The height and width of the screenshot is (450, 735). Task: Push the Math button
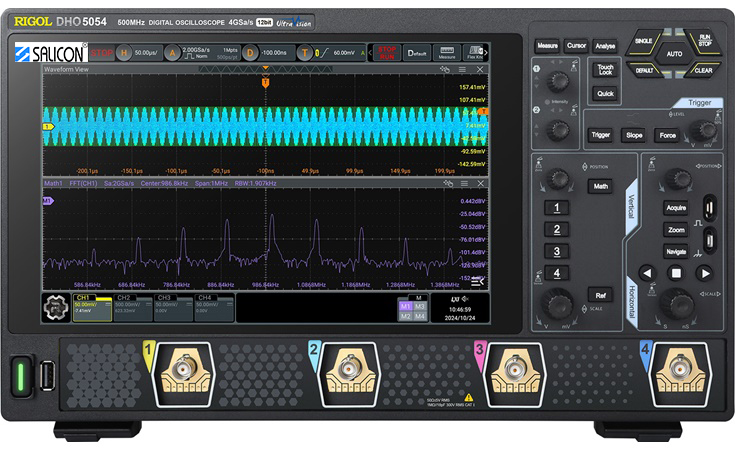pos(600,186)
